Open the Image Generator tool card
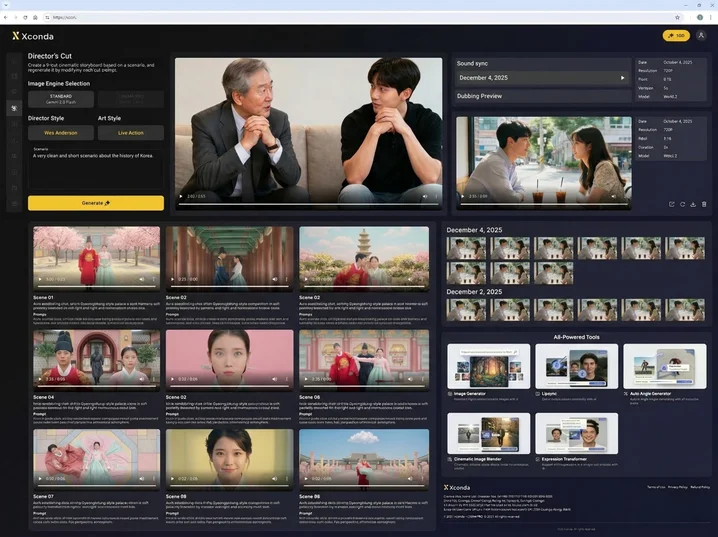Viewport: 718px width, 537px height. pyautogui.click(x=488, y=369)
